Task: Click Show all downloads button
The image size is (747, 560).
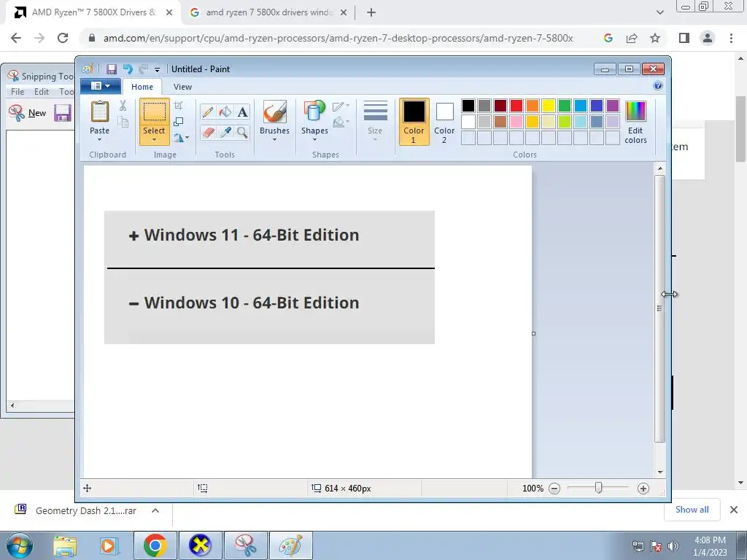Action: click(x=692, y=510)
